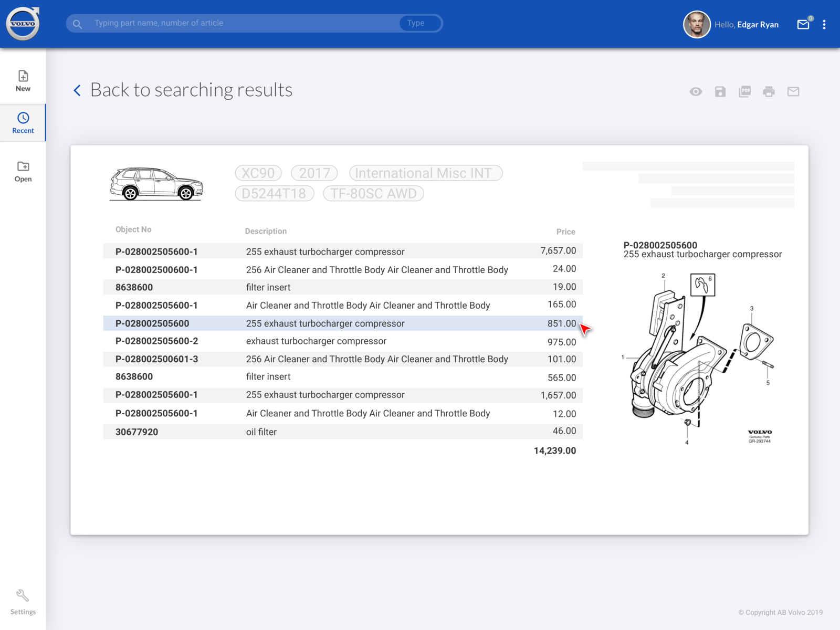The height and width of the screenshot is (630, 840).
Task: Click the 2017 year tag
Action: 314,173
